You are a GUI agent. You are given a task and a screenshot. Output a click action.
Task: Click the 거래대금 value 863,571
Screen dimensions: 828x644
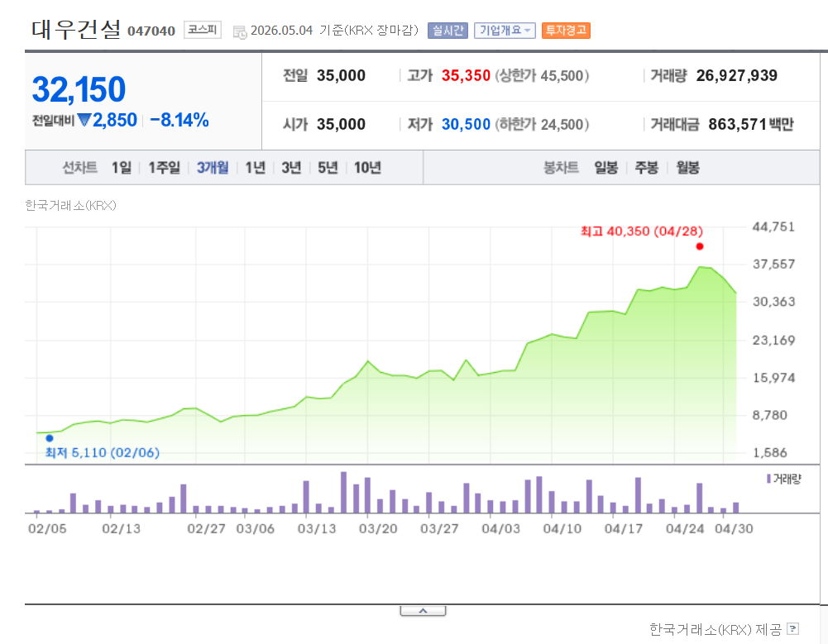(737, 124)
